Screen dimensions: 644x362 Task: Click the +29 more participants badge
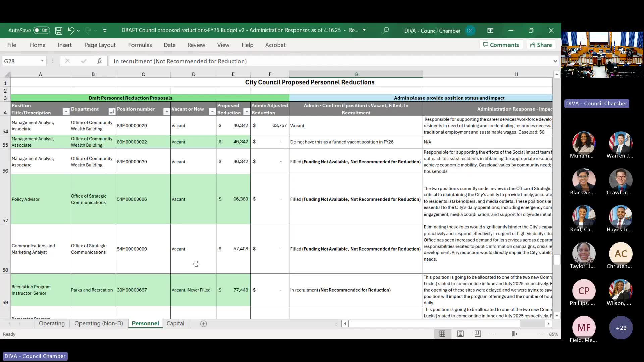pos(621,328)
